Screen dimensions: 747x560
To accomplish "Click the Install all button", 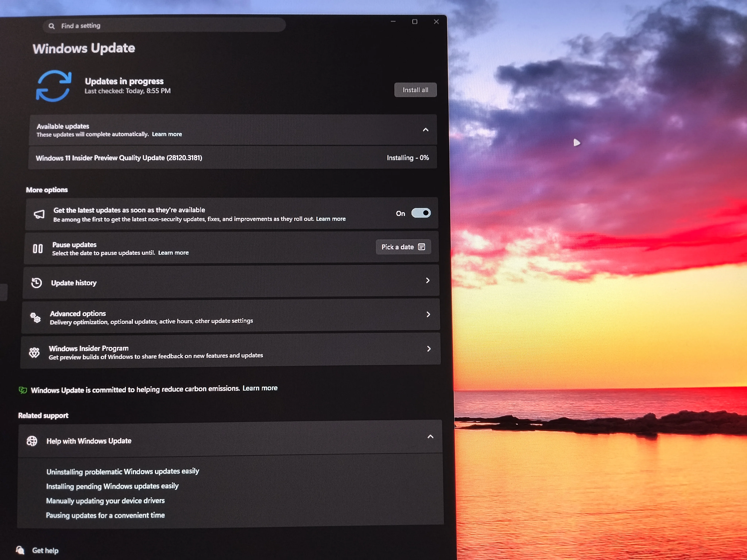I will pyautogui.click(x=415, y=90).
